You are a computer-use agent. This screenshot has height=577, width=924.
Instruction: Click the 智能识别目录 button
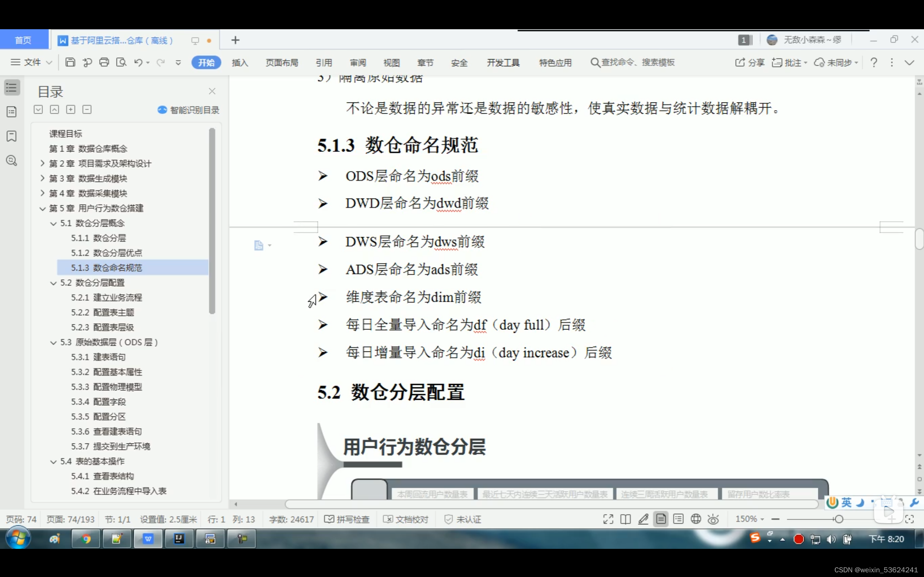pos(188,110)
